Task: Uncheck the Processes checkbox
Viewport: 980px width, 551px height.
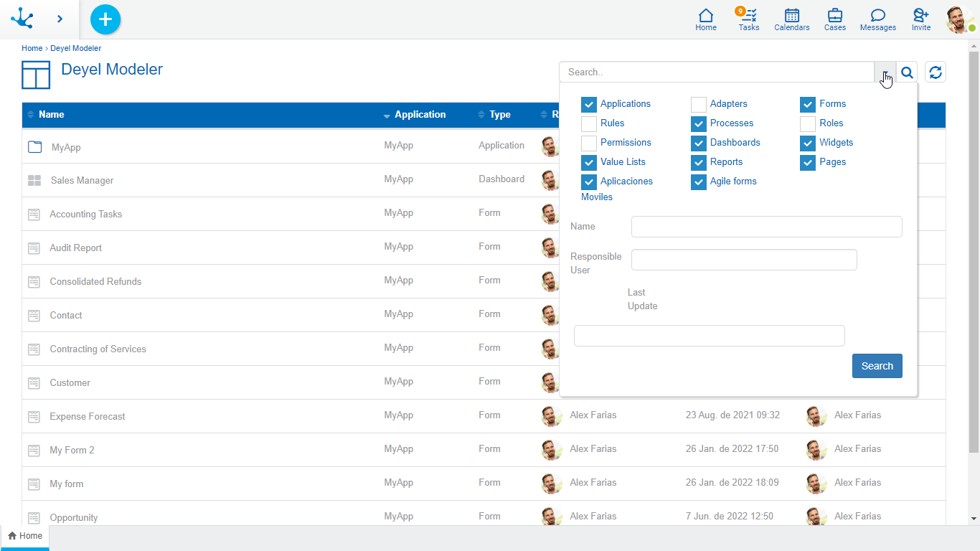Action: tap(699, 124)
